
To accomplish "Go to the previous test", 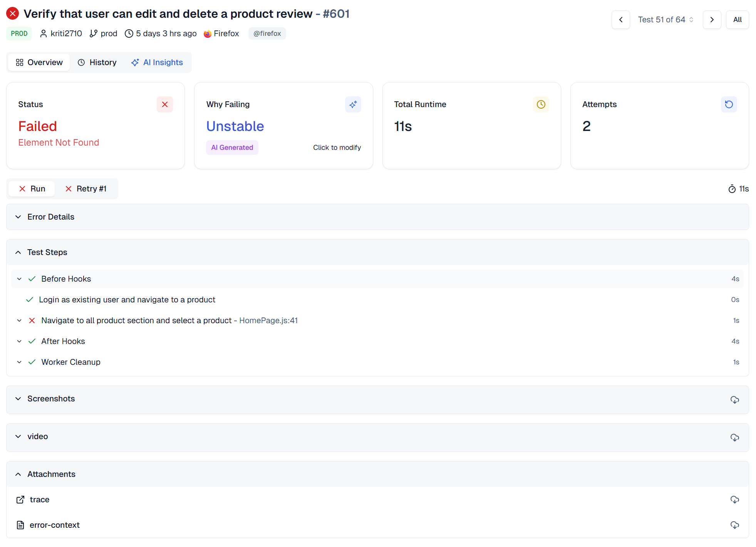I will tap(620, 20).
